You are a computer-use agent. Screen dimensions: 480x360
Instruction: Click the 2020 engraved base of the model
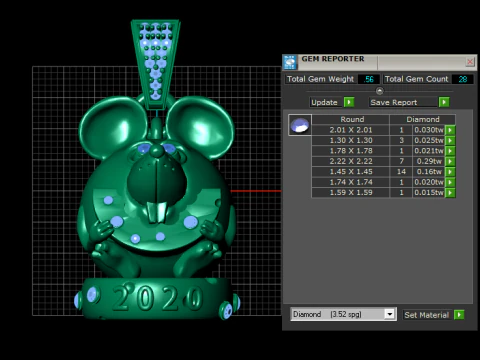pyautogui.click(x=157, y=298)
